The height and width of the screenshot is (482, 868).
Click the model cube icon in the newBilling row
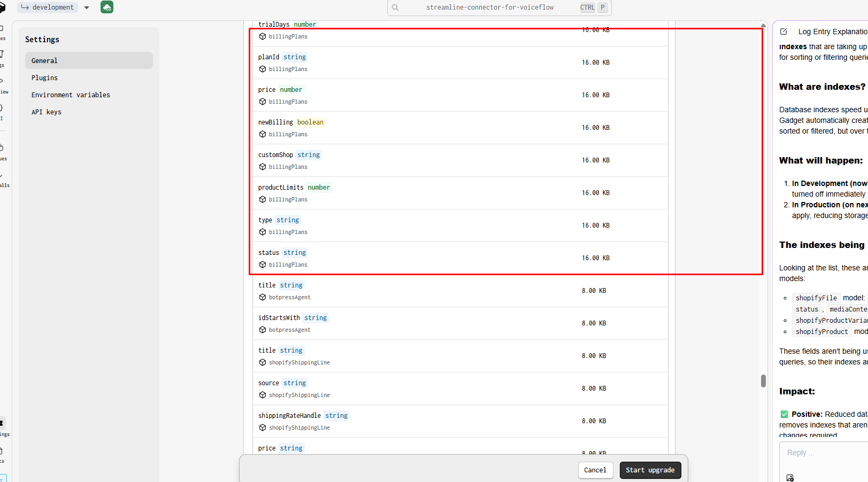coord(263,134)
